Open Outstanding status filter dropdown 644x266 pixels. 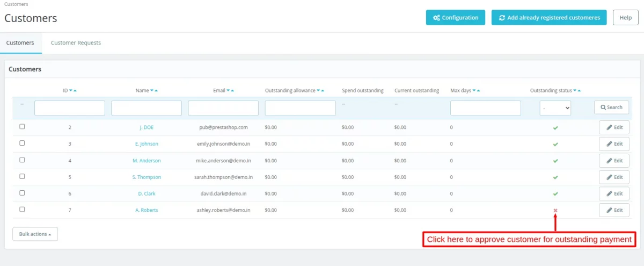click(x=555, y=108)
